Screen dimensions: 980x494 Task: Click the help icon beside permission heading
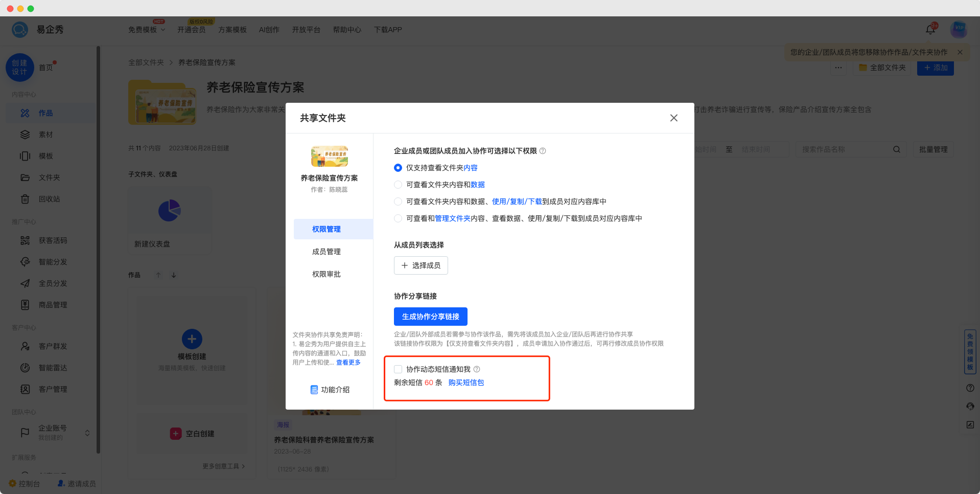pos(543,151)
